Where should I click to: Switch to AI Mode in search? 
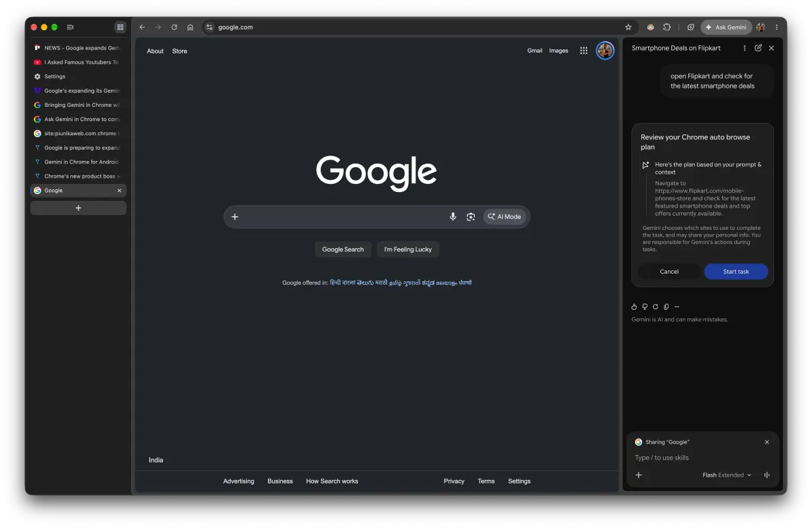(x=504, y=217)
